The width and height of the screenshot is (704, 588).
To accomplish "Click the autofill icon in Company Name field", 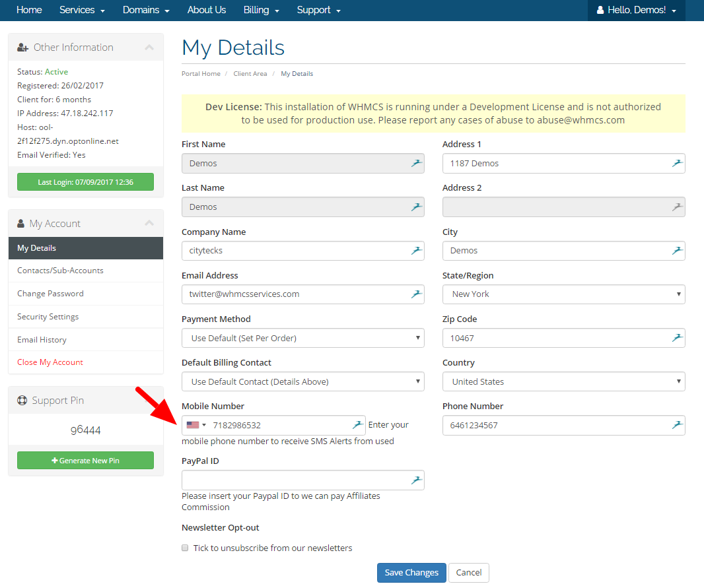I will click(417, 250).
